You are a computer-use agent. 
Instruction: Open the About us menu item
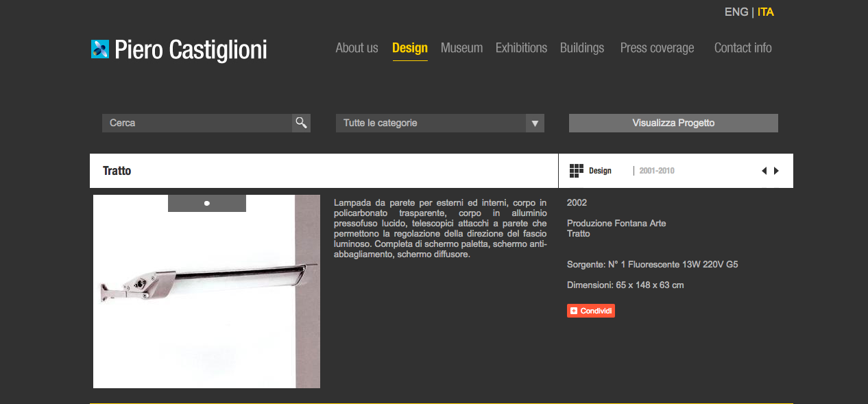[357, 48]
